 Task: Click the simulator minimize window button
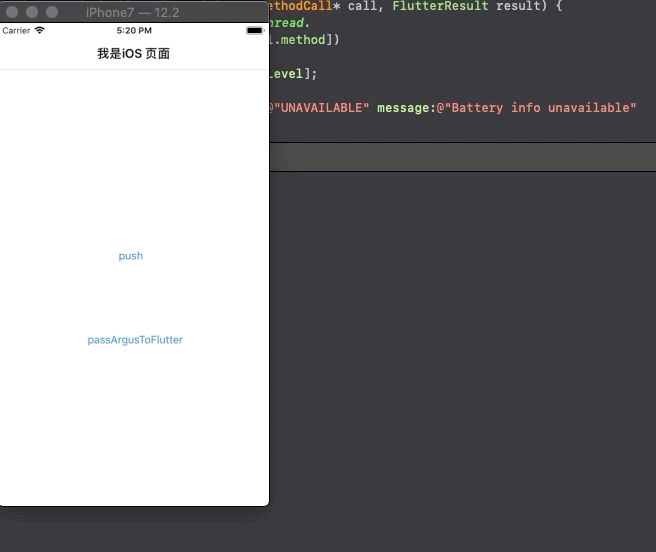(32, 12)
